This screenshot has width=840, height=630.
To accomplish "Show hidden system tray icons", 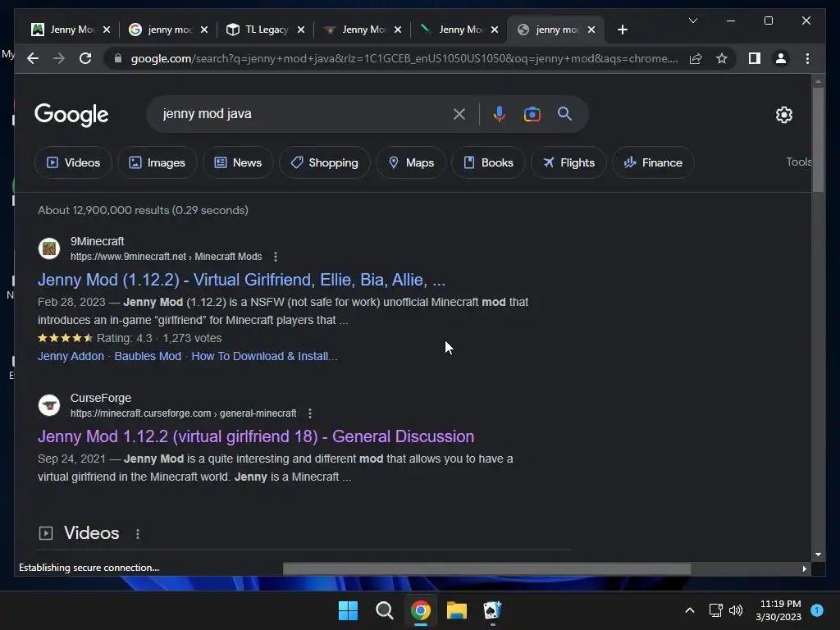I will (x=689, y=610).
